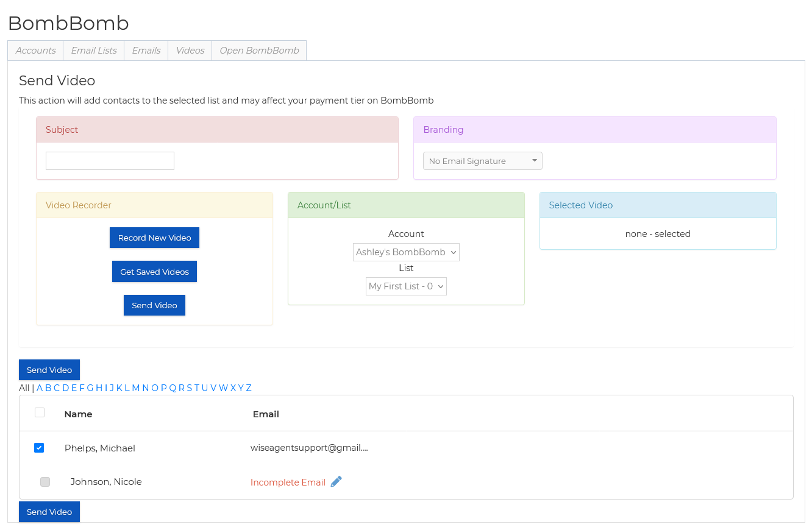Filter contacts by letter F
This screenshot has height=530, width=812.
point(82,388)
